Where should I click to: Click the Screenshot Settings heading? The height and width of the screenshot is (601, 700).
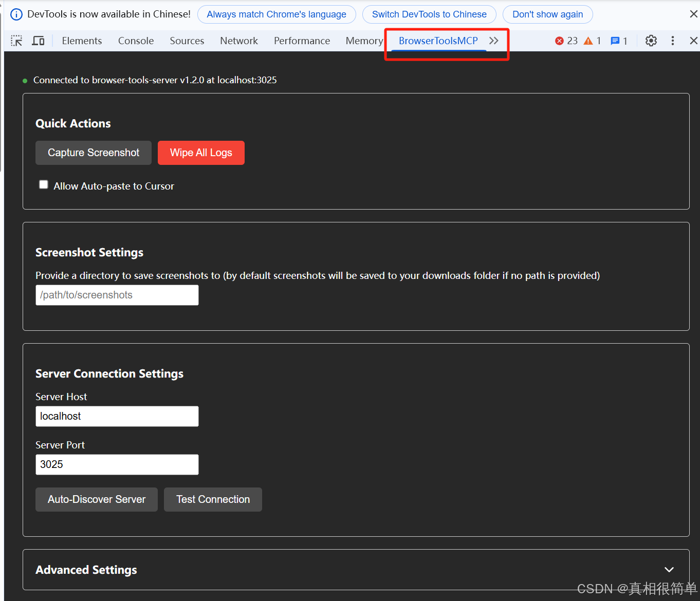(89, 252)
